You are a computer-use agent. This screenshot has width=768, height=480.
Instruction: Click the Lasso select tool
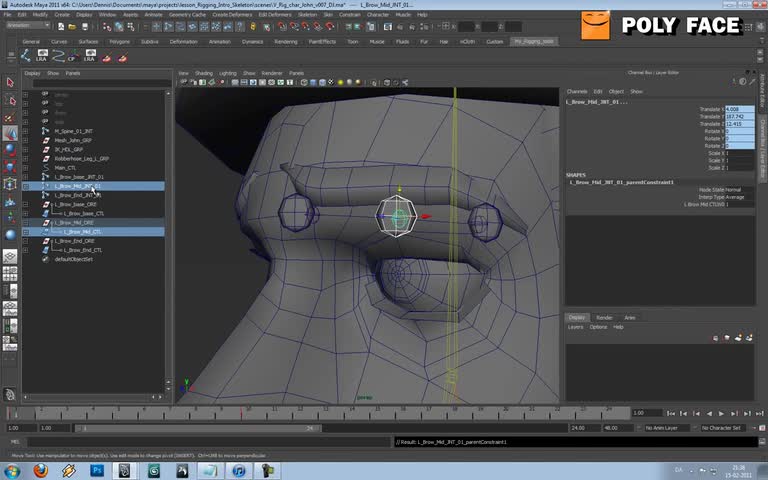pyautogui.click(x=10, y=99)
